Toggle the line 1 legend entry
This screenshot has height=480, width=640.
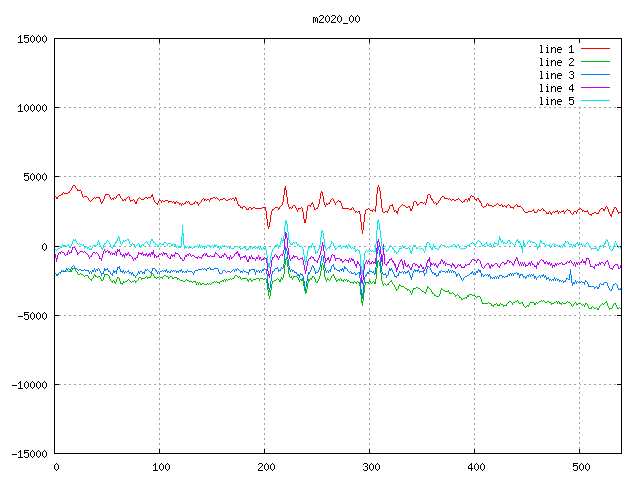556,49
